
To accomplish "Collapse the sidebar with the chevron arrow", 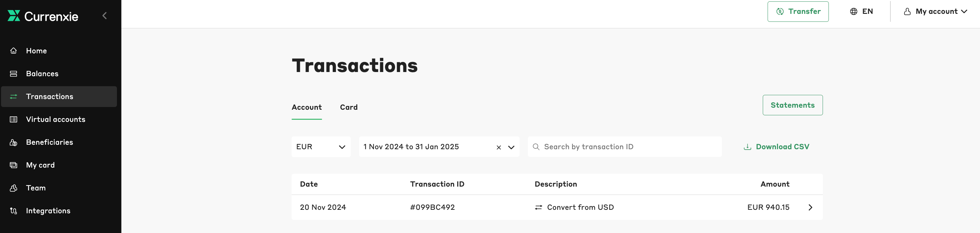I will (104, 16).
